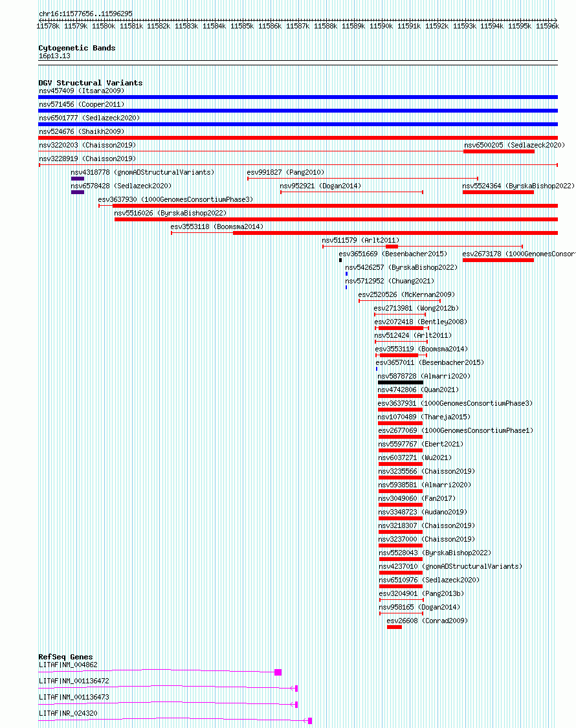Click the LITAF|NM_004862 magenta exon block
This screenshot has height=728, width=576.
[278, 672]
